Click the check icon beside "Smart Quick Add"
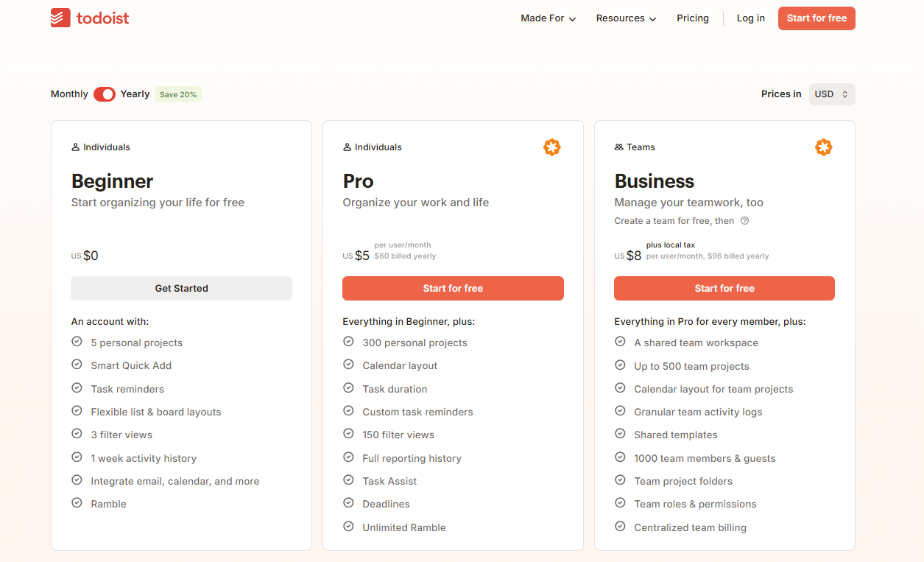 [x=77, y=365]
